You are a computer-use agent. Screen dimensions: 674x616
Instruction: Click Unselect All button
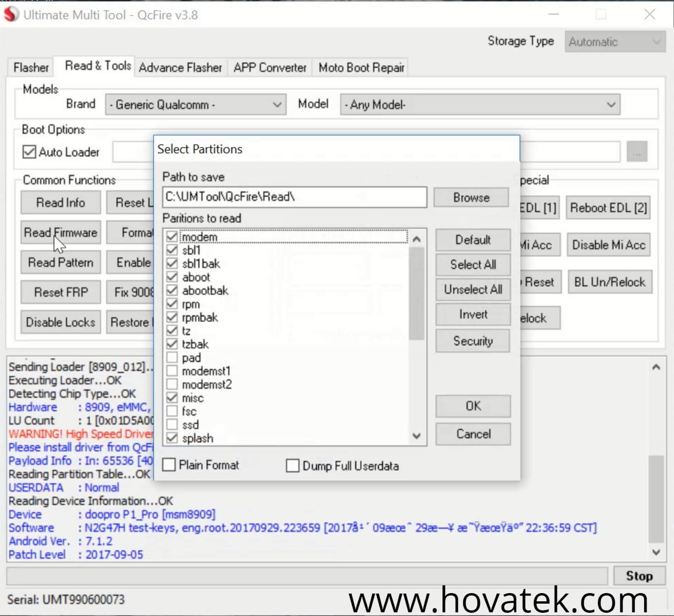pos(473,290)
